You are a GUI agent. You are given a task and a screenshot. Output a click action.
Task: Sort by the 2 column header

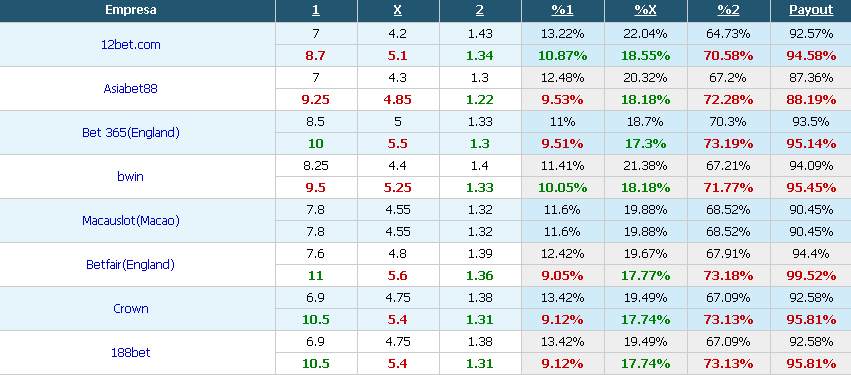pyautogui.click(x=480, y=10)
